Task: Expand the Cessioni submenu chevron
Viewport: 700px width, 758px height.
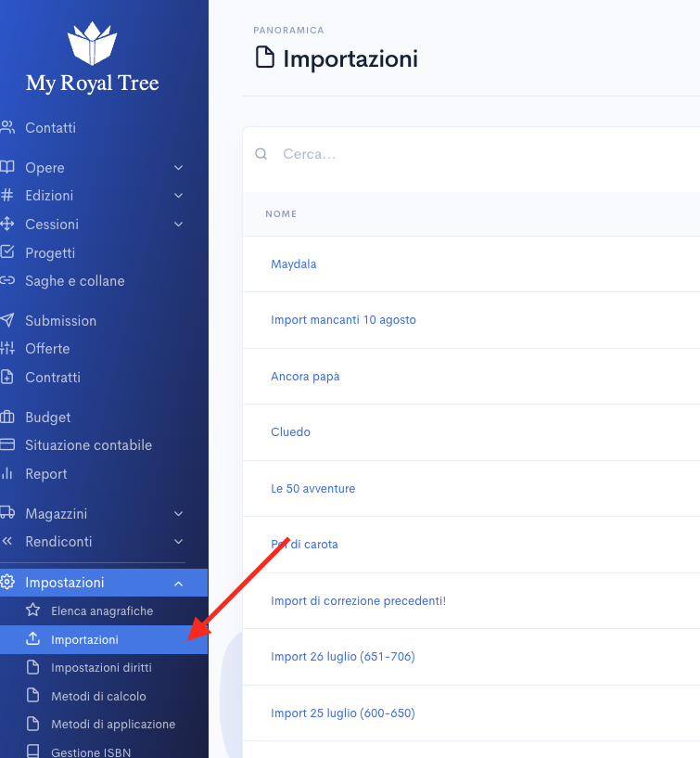Action: coord(178,225)
